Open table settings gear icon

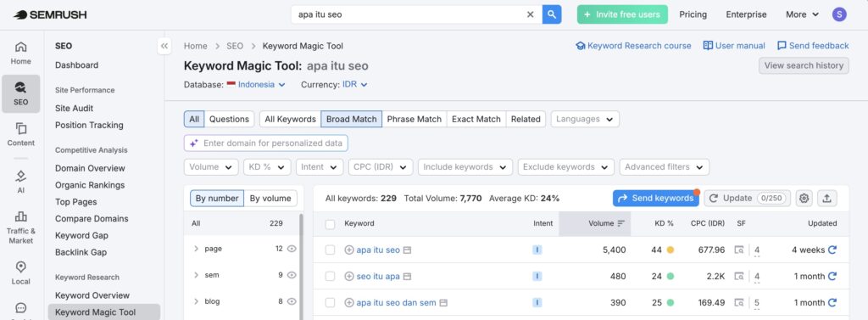[804, 198]
